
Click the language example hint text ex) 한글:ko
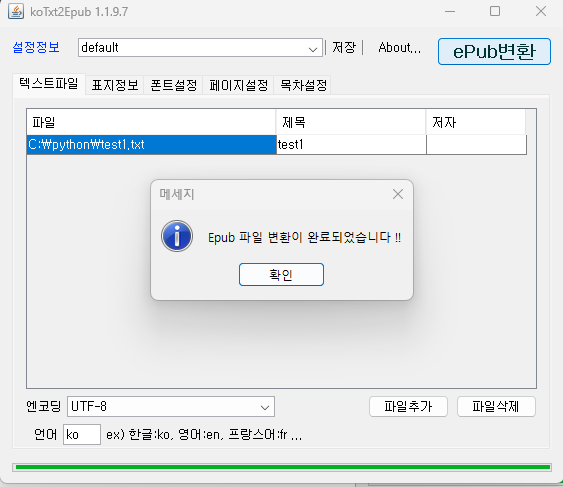(x=138, y=435)
